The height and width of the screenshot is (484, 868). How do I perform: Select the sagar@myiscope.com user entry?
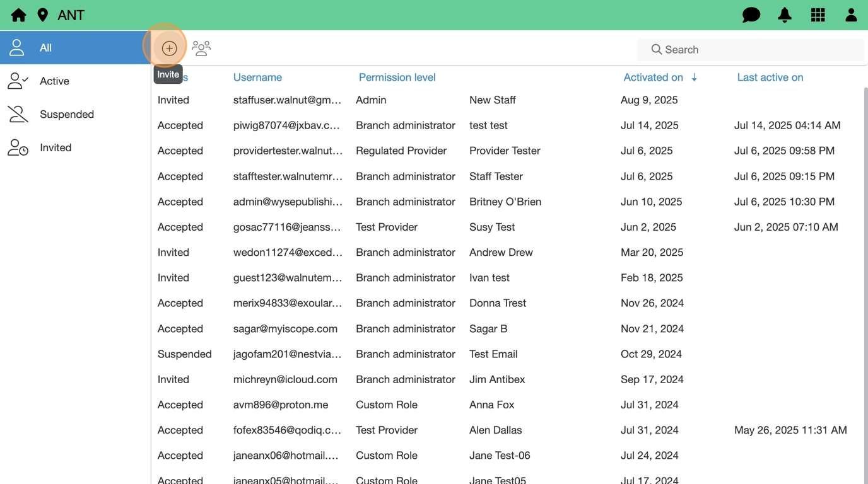pyautogui.click(x=285, y=329)
